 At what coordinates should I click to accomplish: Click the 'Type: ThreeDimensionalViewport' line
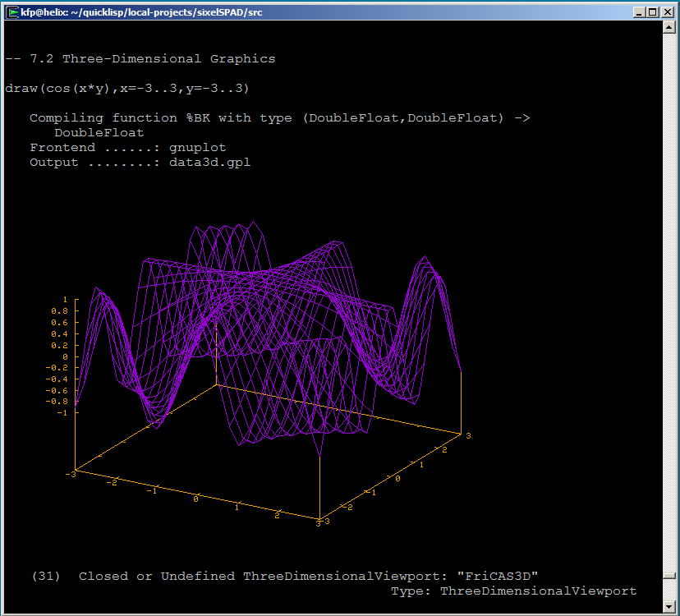[513, 591]
